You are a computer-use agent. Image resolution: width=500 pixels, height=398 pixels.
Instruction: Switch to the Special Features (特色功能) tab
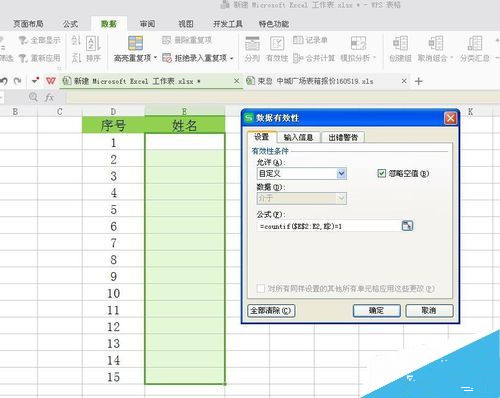[274, 24]
